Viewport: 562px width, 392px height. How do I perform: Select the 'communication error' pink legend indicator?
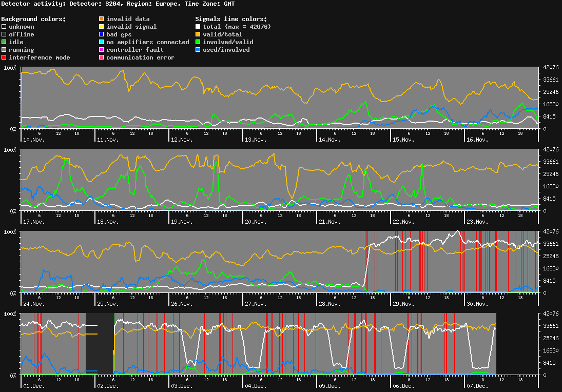point(101,57)
